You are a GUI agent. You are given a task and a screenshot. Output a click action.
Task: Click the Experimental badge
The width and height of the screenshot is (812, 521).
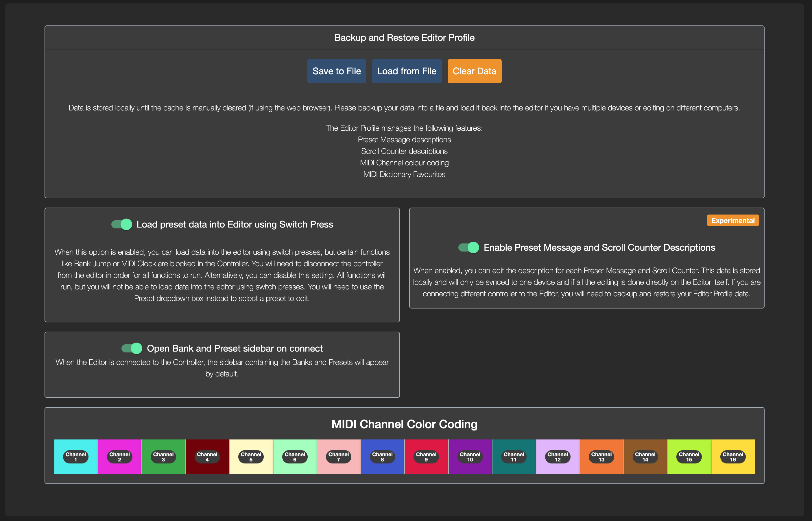pyautogui.click(x=732, y=220)
